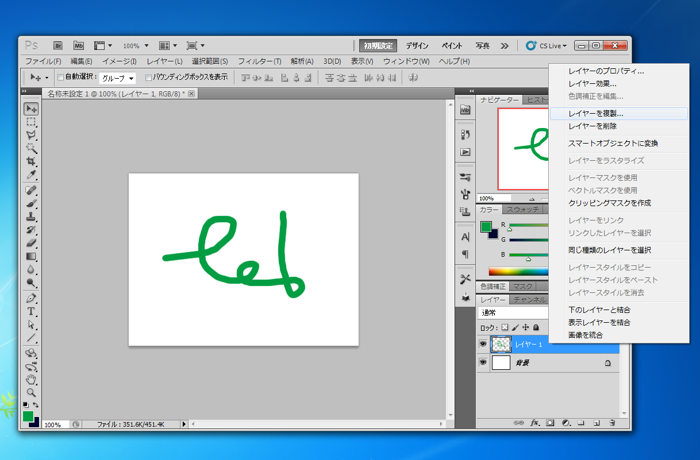This screenshot has width=700, height=460.
Task: Select the Brush tool
Action: [x=31, y=204]
